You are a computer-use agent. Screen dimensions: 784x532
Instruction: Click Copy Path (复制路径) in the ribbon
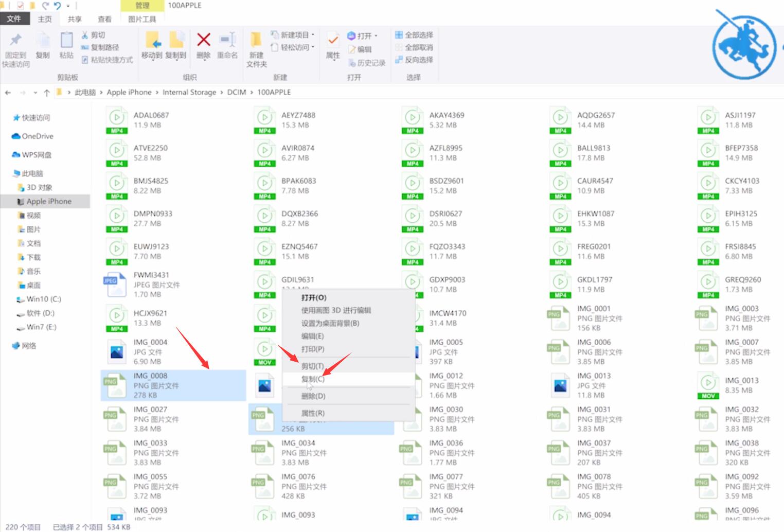click(x=100, y=47)
